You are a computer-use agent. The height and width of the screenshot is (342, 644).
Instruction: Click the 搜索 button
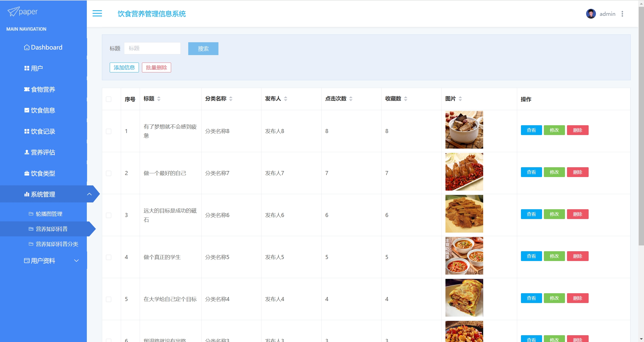[203, 49]
